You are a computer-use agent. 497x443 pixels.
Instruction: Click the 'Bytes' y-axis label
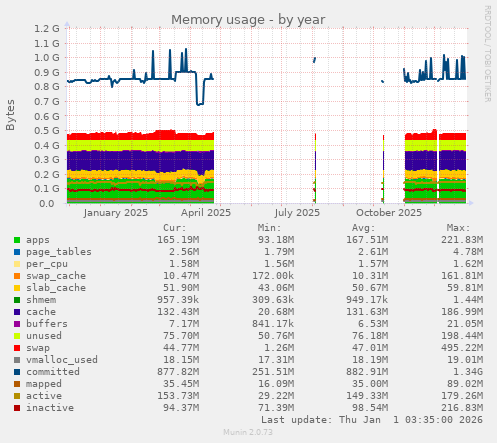click(x=10, y=115)
